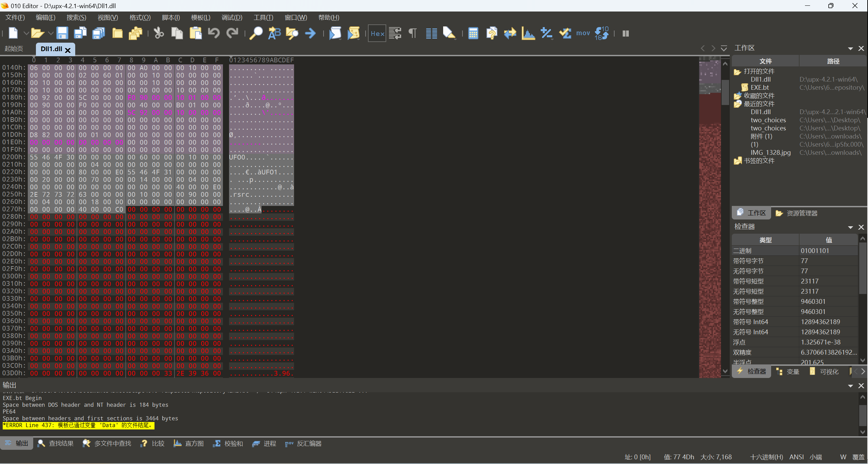Toggle the pause button in toolbar

(x=626, y=33)
